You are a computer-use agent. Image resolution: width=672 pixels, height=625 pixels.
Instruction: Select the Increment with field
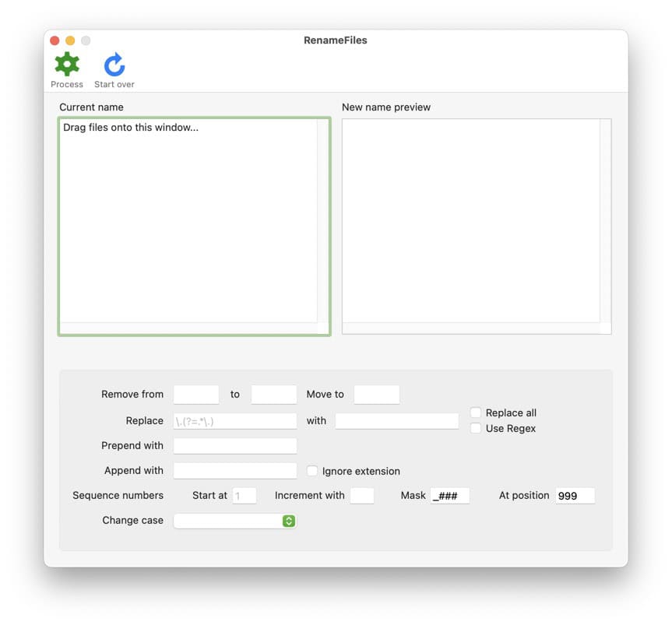click(362, 496)
